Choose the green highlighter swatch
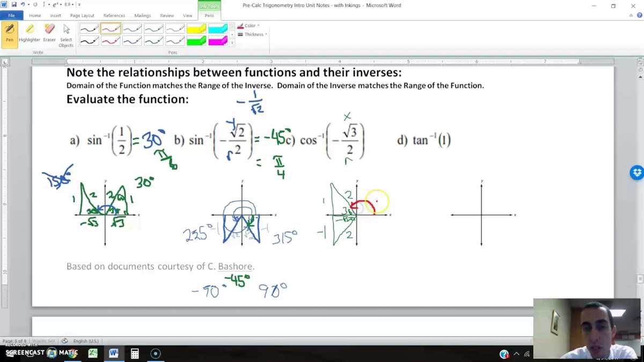 click(196, 40)
